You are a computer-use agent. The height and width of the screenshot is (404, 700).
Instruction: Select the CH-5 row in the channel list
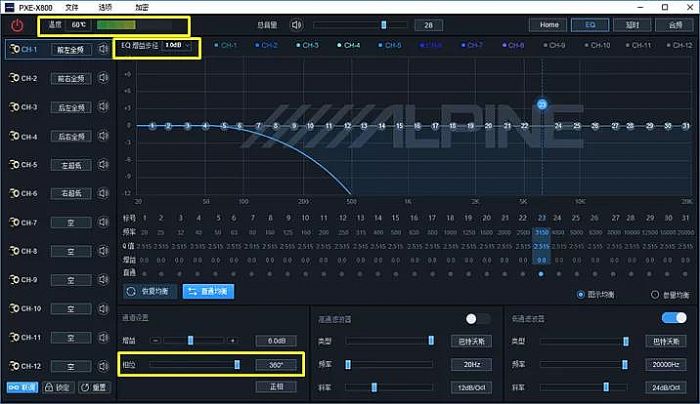[x=58, y=165]
